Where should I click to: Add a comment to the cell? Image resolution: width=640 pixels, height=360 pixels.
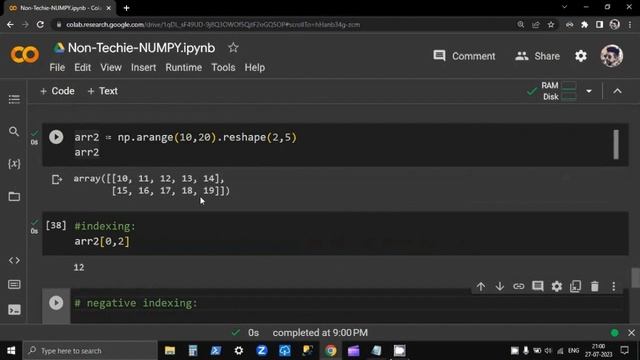[538, 287]
